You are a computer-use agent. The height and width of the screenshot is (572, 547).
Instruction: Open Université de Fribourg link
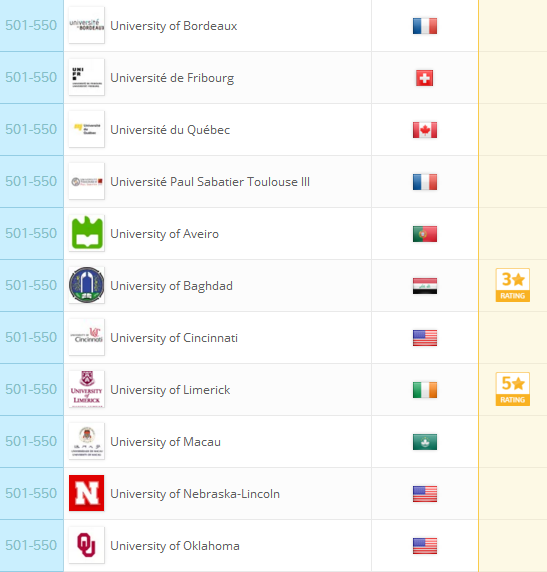pyautogui.click(x=172, y=78)
